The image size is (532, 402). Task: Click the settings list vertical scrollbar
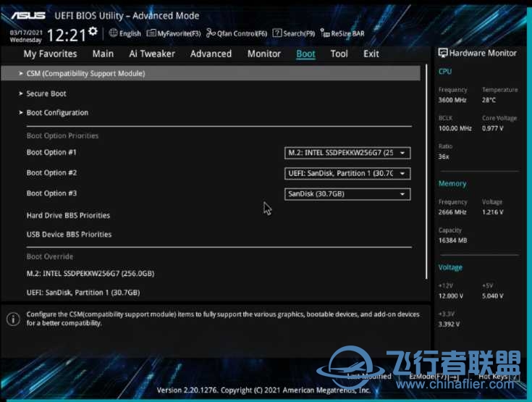(x=426, y=172)
